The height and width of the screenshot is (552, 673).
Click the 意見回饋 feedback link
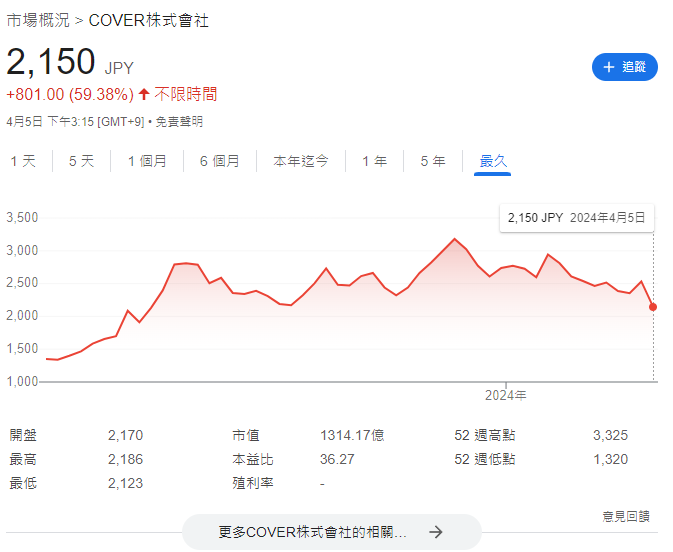pyautogui.click(x=626, y=516)
